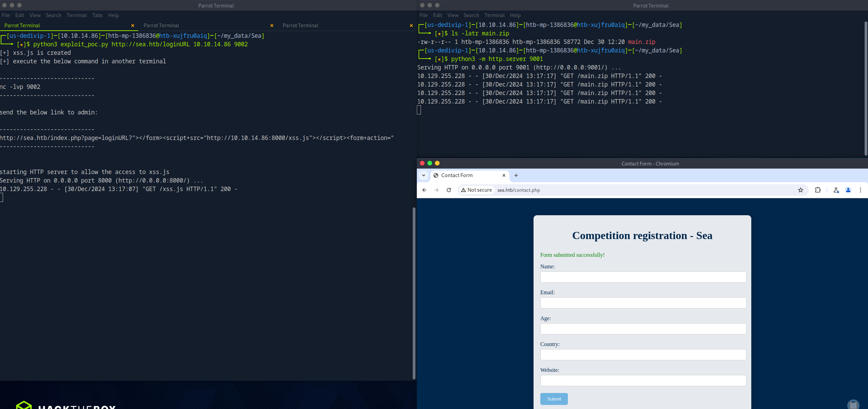Image resolution: width=868 pixels, height=409 pixels.
Task: Open View menu in left terminal
Action: point(35,15)
